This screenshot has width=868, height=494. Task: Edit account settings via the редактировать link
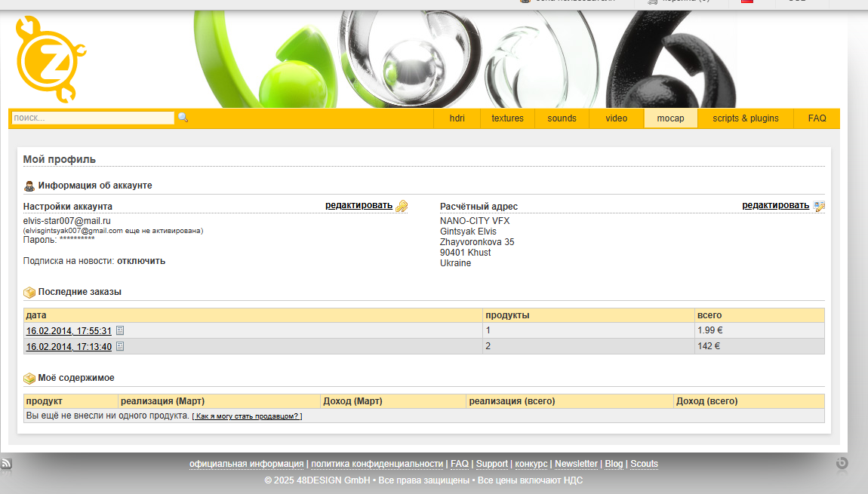pyautogui.click(x=359, y=205)
